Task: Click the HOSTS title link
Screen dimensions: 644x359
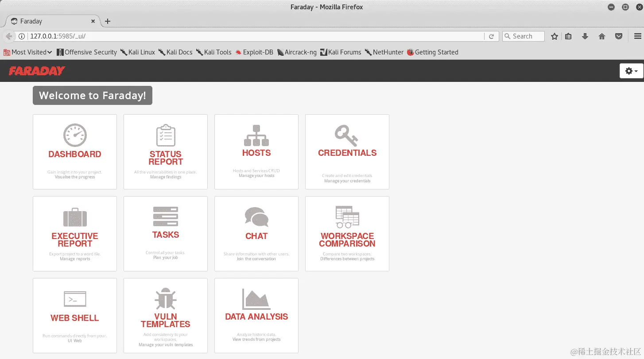Action: (x=256, y=153)
